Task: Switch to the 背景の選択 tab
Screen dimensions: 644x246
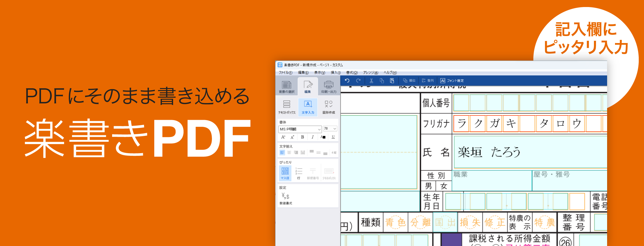Action: [x=287, y=87]
